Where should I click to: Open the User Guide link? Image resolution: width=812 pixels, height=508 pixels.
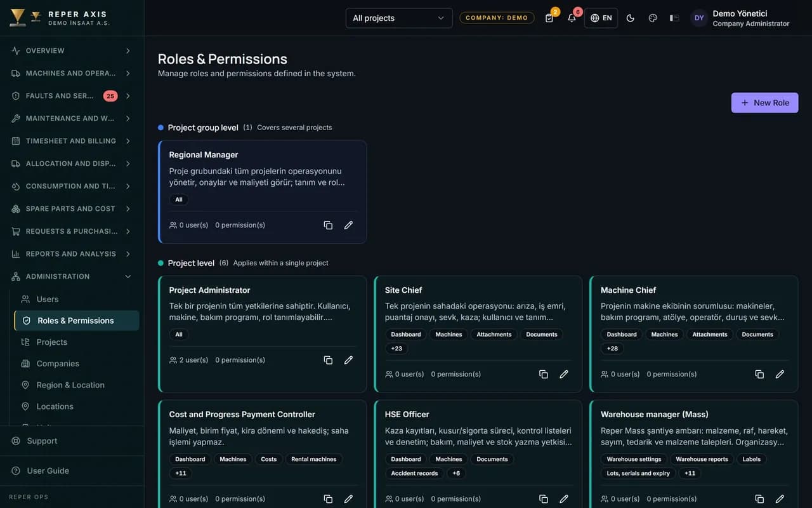click(72, 471)
